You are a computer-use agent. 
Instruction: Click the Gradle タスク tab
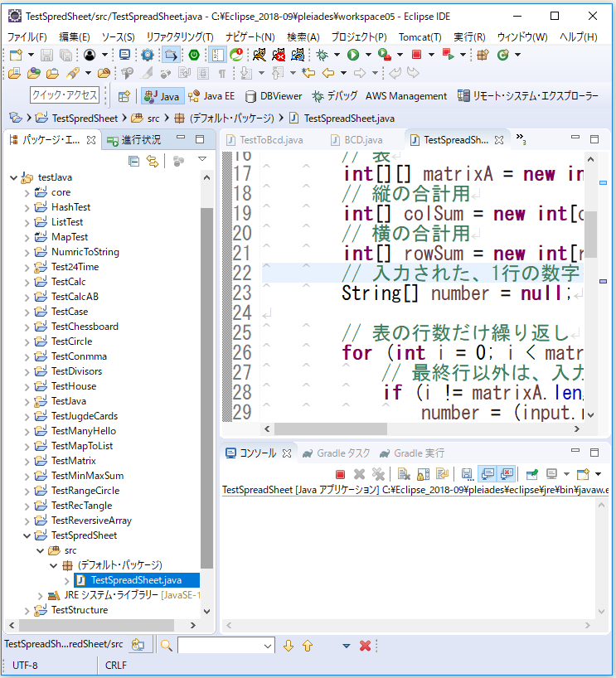(x=337, y=453)
